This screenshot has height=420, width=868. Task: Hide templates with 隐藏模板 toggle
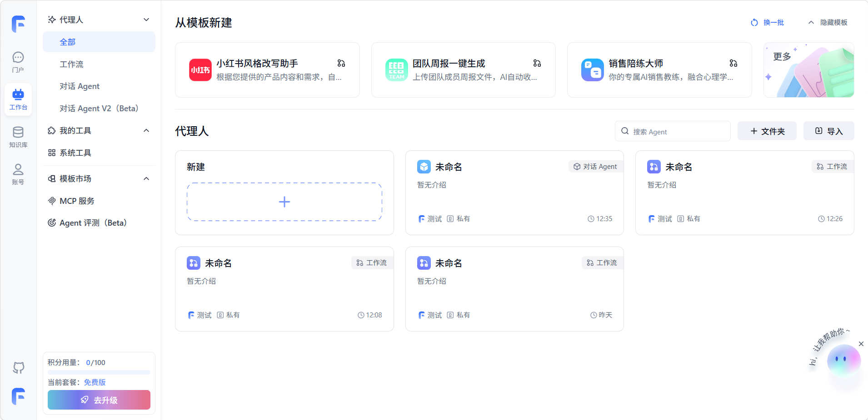[x=828, y=23]
